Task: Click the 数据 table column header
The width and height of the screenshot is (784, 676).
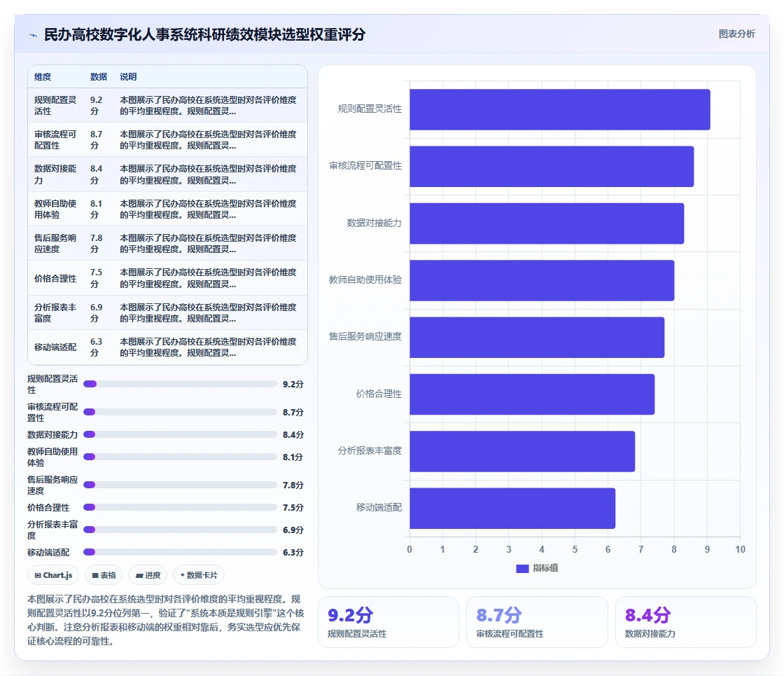Action: pos(99,76)
